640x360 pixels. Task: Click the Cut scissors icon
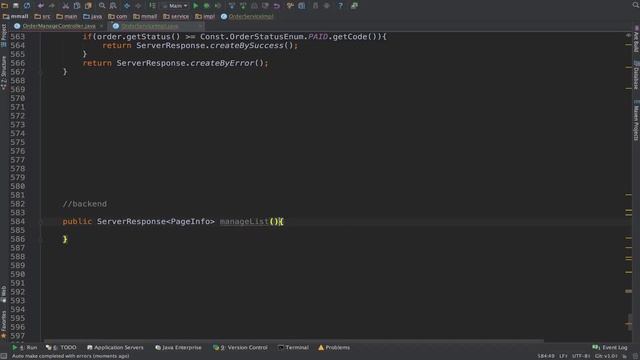coord(65,6)
